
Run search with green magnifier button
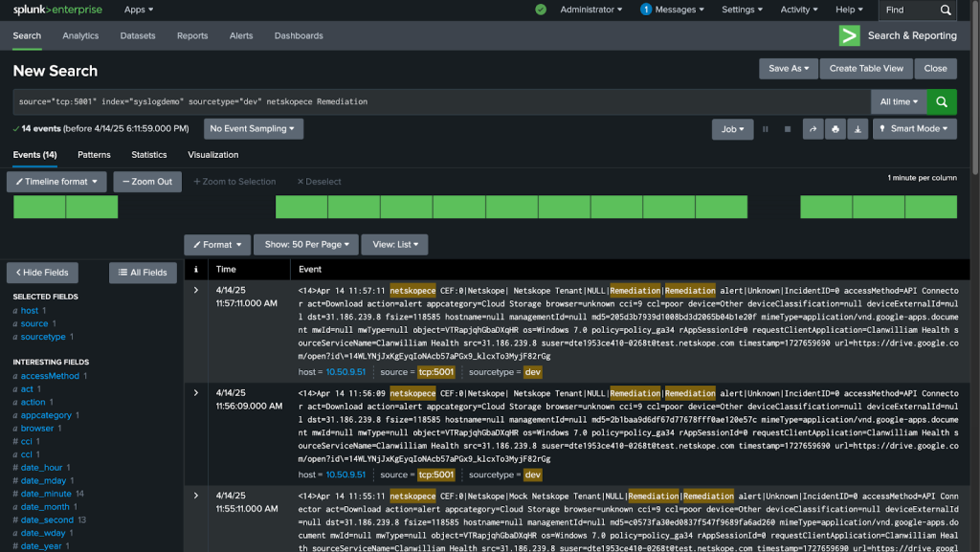coord(942,101)
